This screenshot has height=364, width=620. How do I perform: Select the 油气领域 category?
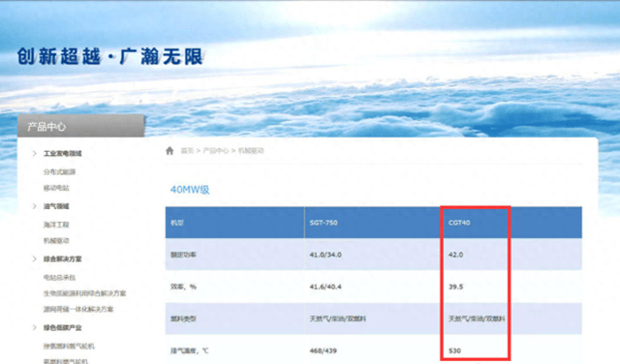56,206
